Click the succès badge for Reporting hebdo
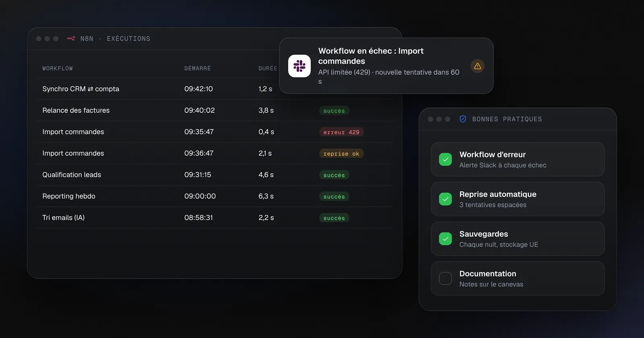Image resolution: width=644 pixels, height=338 pixels. [334, 196]
